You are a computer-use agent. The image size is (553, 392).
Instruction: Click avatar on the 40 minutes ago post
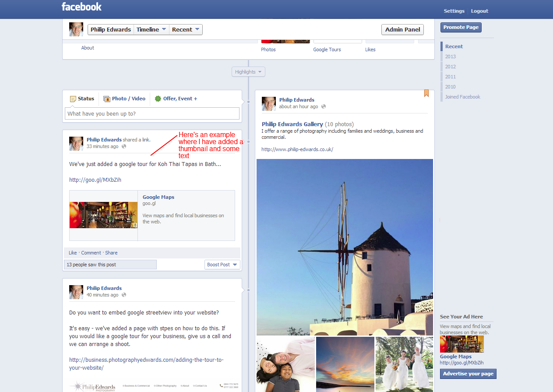[76, 292]
